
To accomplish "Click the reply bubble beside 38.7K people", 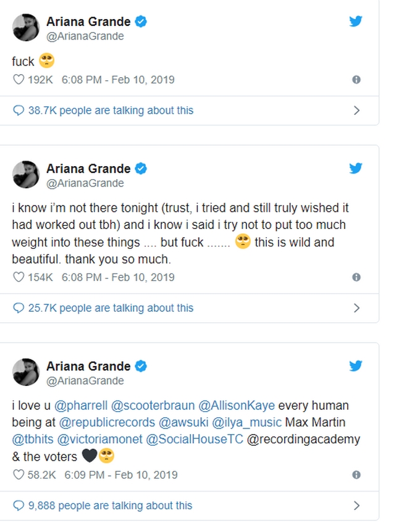I will (19, 111).
